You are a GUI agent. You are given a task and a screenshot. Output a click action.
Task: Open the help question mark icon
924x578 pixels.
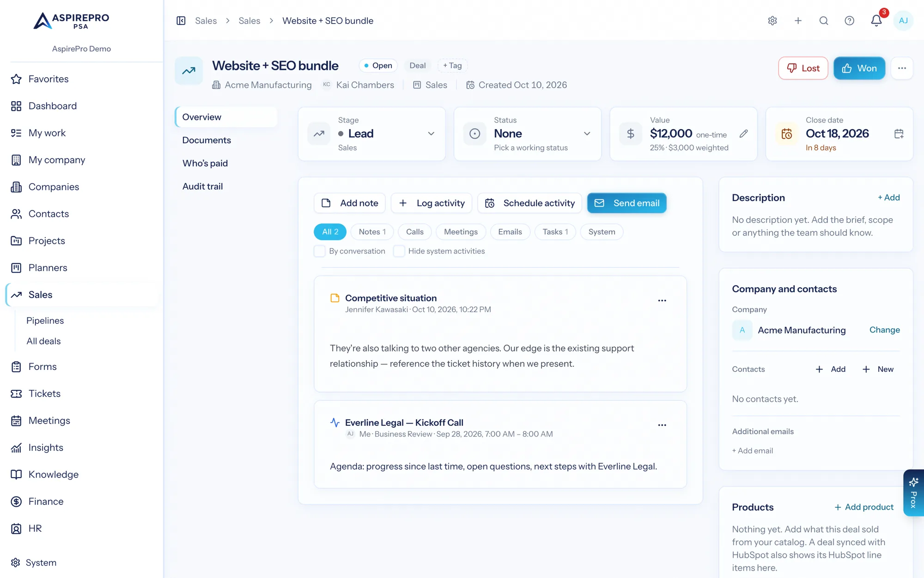(849, 21)
